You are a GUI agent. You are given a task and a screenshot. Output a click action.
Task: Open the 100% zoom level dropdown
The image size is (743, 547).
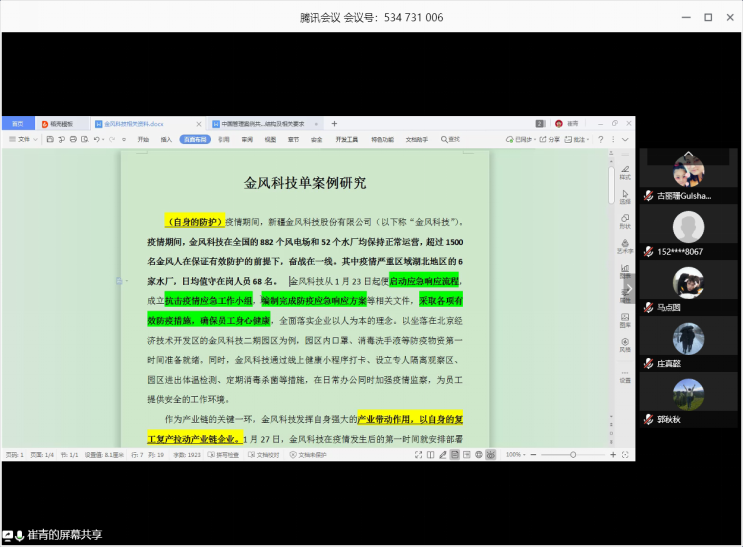coord(516,455)
